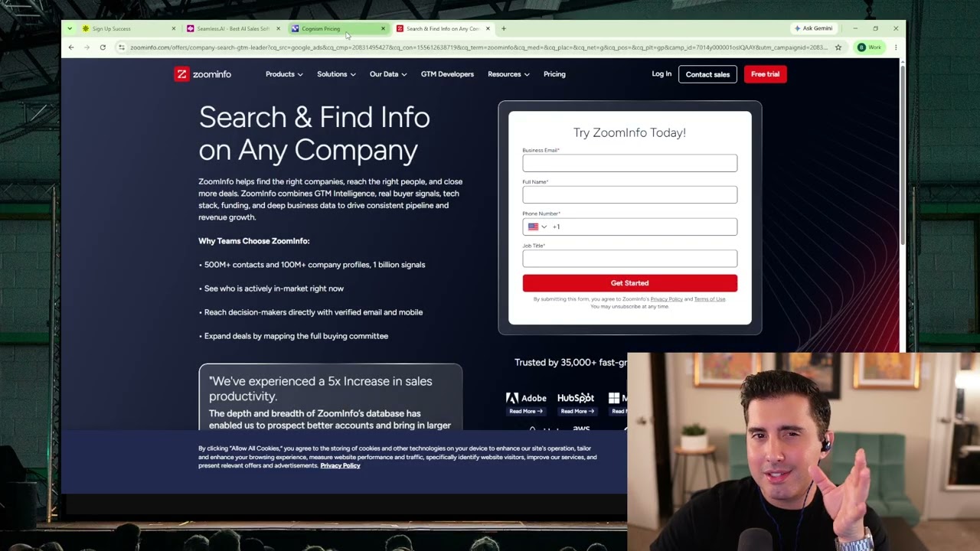Click the Adobe logo

pyautogui.click(x=526, y=398)
